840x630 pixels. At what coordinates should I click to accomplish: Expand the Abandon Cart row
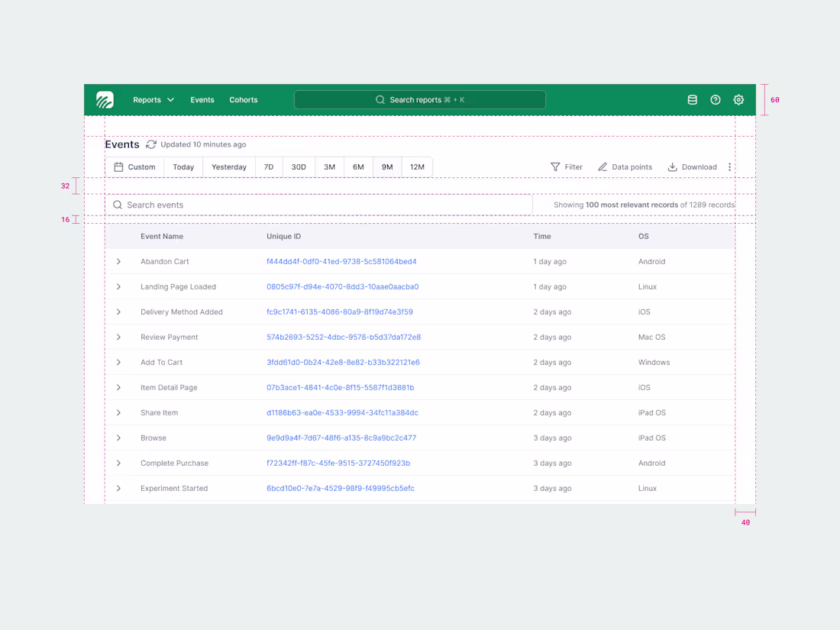[119, 261]
